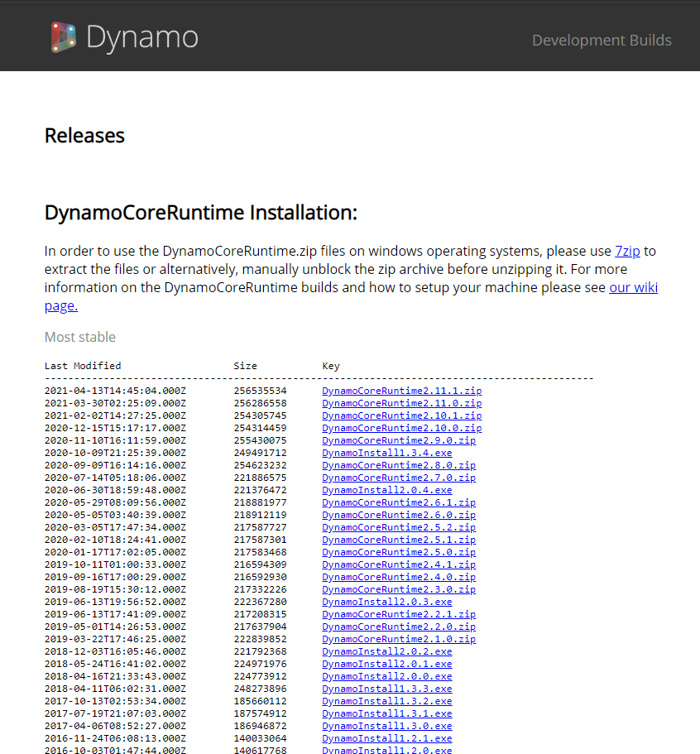Viewport: 700px width, 754px height.
Task: Download DynamoInstall2.0.4.exe
Action: [x=386, y=490]
